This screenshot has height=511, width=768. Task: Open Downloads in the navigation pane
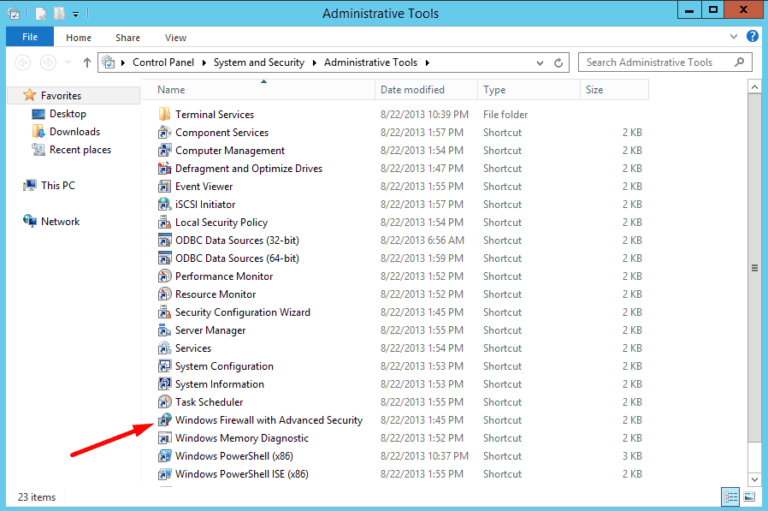click(74, 132)
